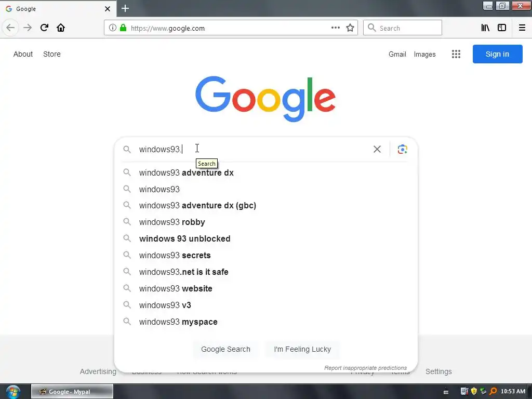
Task: Clear the search text with X
Action: pyautogui.click(x=377, y=149)
